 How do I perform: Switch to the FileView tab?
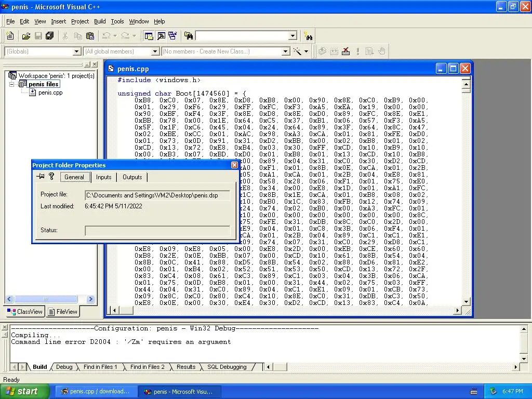point(63,312)
